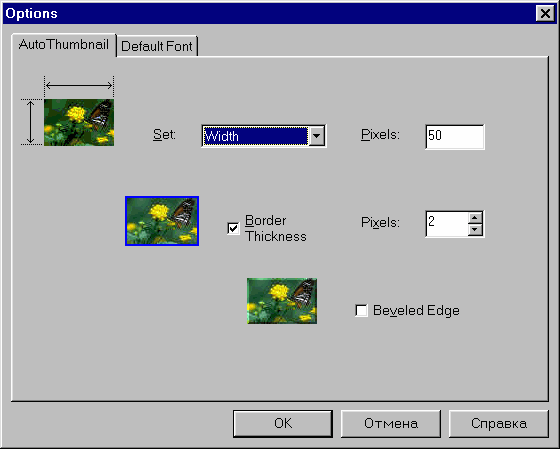Viewport: 560px width, 449px height.
Task: Increase border thickness with up spinner
Action: [475, 218]
